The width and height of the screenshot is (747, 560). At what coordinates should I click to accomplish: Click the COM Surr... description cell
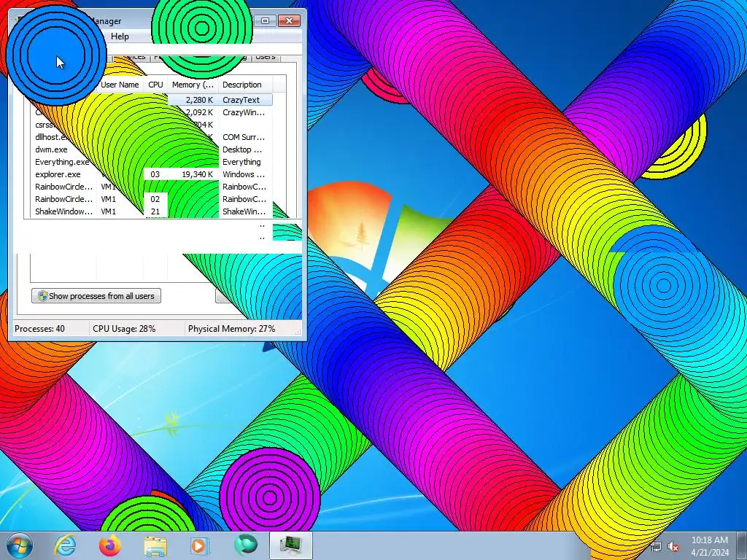(244, 137)
